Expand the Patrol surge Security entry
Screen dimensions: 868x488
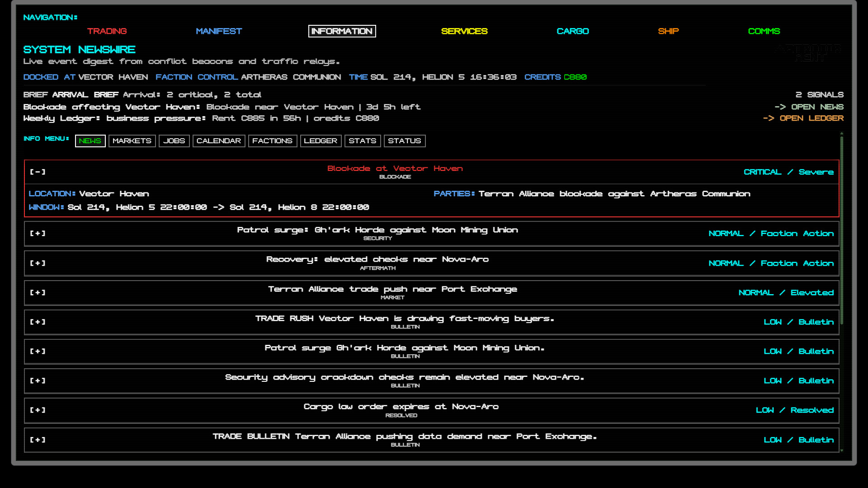(x=38, y=234)
